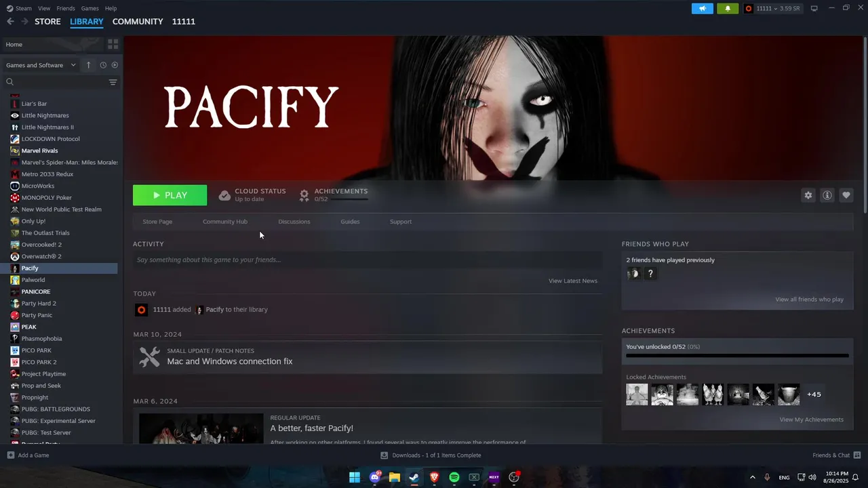
Task: Click the activity status text field
Action: pyautogui.click(x=368, y=260)
